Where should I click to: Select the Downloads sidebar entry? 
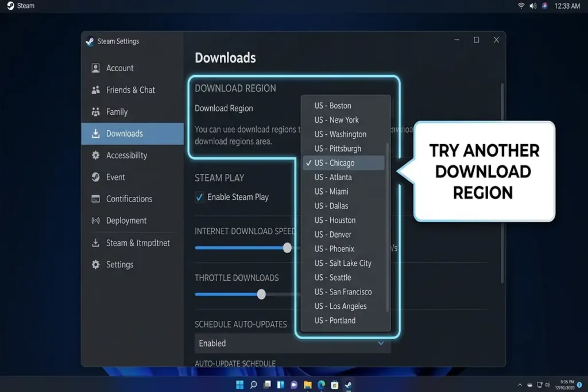click(x=133, y=133)
